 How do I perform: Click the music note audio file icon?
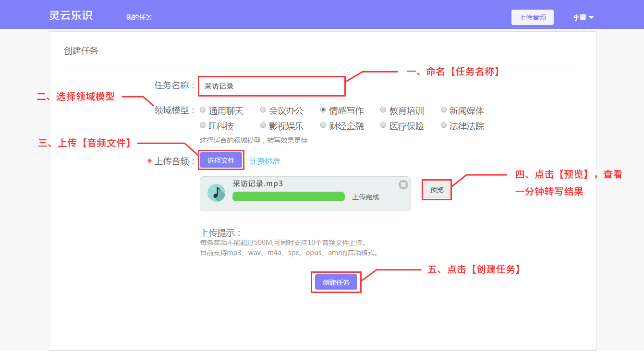pyautogui.click(x=217, y=193)
